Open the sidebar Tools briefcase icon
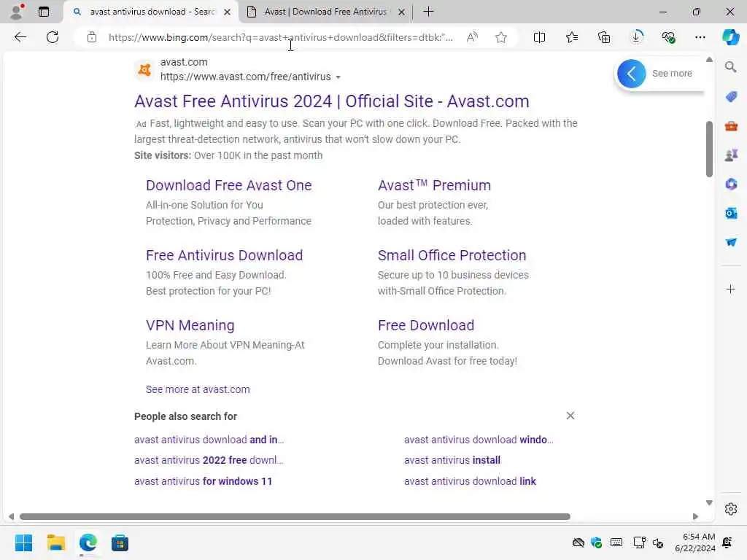This screenshot has width=747, height=560. (x=731, y=126)
